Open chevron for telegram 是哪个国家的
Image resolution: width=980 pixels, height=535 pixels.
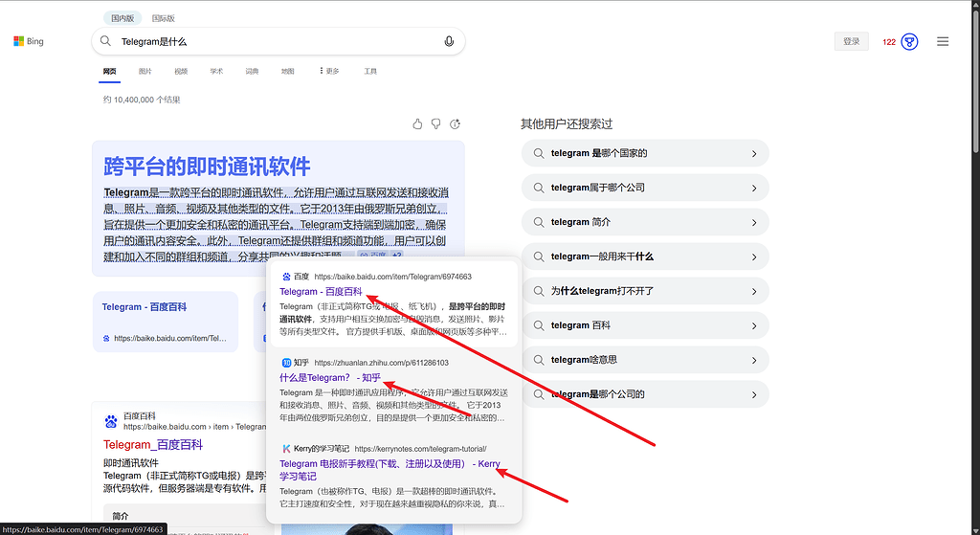tap(754, 154)
